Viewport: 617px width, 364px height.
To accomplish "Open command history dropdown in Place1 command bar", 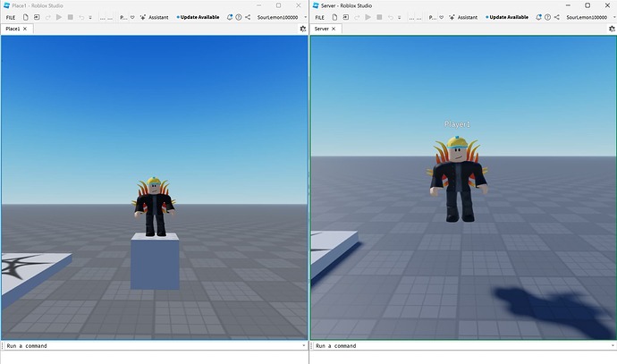I will point(304,346).
